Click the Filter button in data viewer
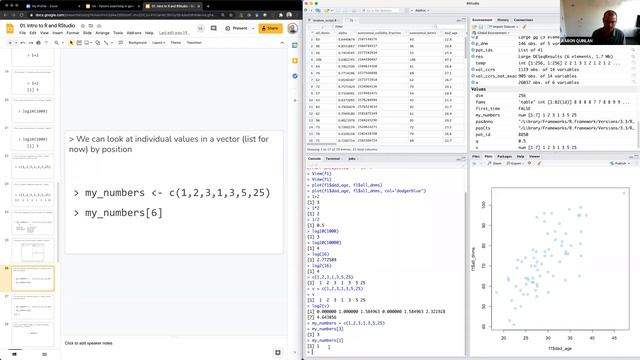The image size is (640, 360). [x=338, y=27]
